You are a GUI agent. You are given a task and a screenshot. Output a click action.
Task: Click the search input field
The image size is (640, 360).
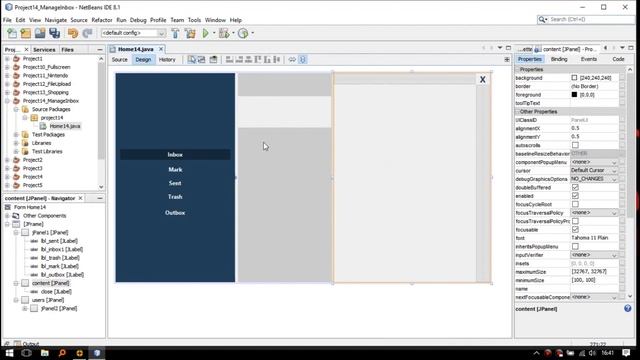(591, 19)
